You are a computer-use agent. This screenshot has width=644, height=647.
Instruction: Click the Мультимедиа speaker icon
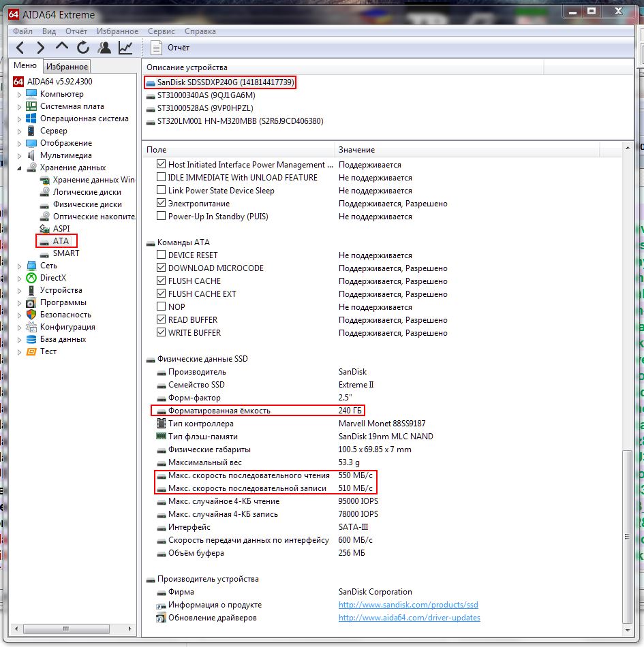pyautogui.click(x=31, y=155)
